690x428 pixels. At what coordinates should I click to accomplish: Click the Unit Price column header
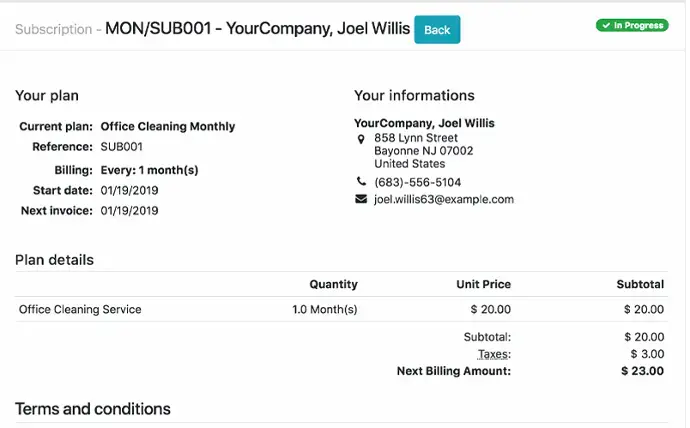click(x=483, y=285)
